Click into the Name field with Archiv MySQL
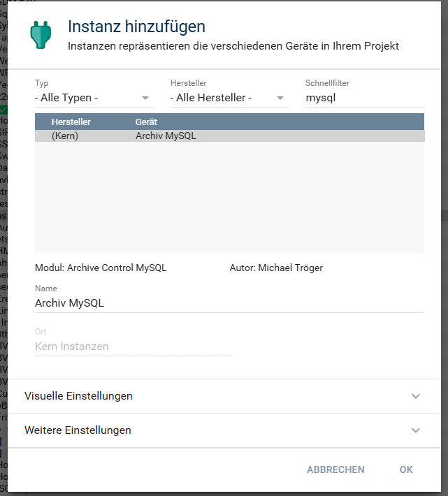The width and height of the screenshot is (448, 496). (x=229, y=302)
